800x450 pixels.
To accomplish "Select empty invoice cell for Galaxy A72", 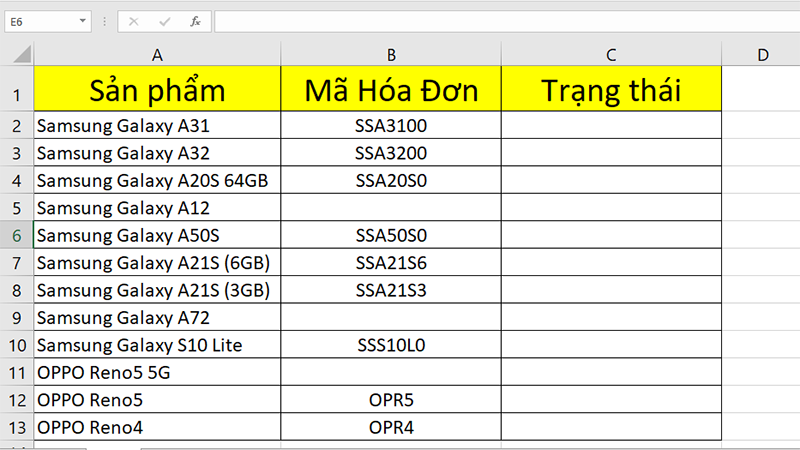I will [x=391, y=318].
